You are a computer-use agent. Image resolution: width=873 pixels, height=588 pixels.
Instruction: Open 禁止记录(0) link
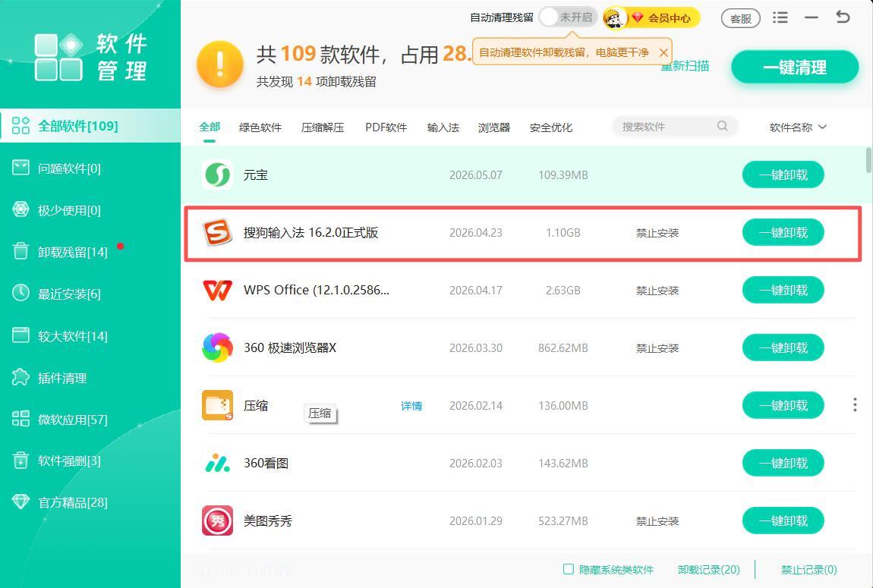tap(809, 570)
